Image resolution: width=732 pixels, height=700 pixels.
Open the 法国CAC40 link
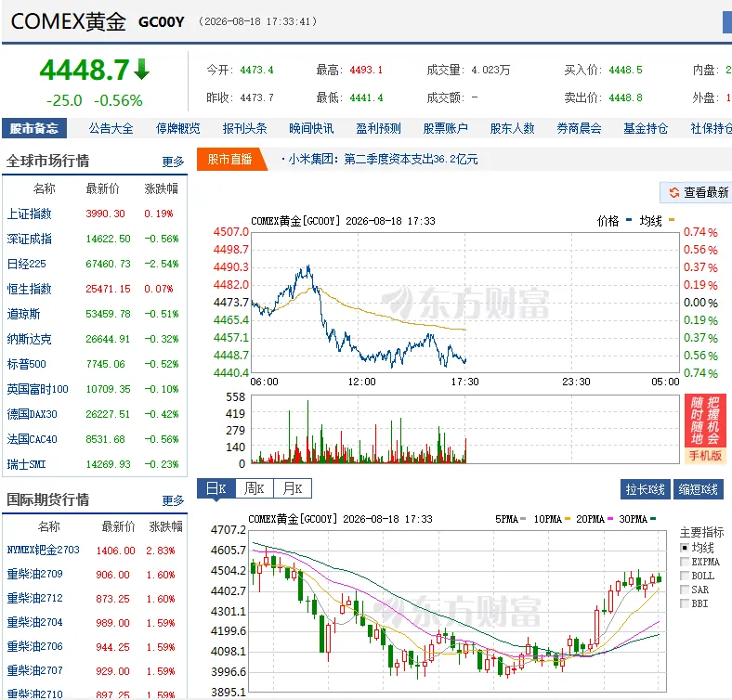[x=32, y=439]
